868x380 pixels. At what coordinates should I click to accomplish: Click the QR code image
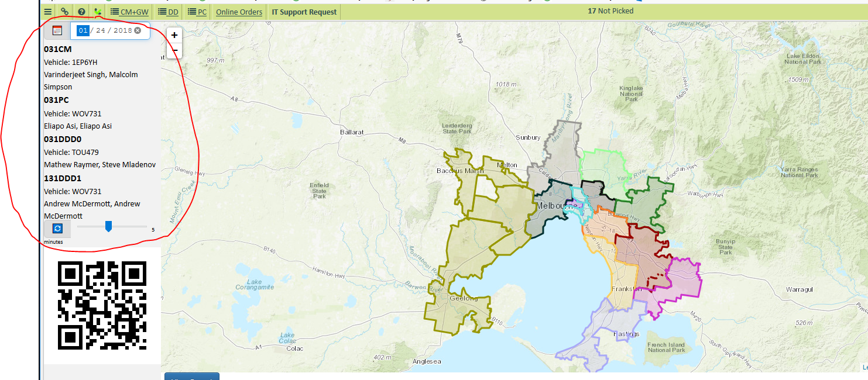(x=102, y=305)
